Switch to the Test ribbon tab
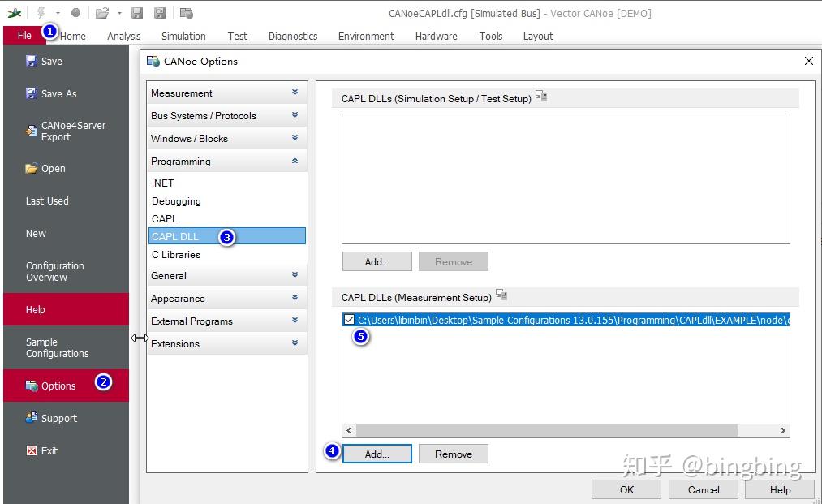 (238, 37)
